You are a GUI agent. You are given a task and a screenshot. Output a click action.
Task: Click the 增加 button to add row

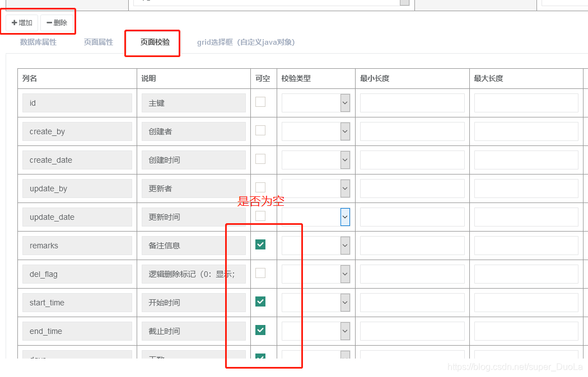coord(21,23)
